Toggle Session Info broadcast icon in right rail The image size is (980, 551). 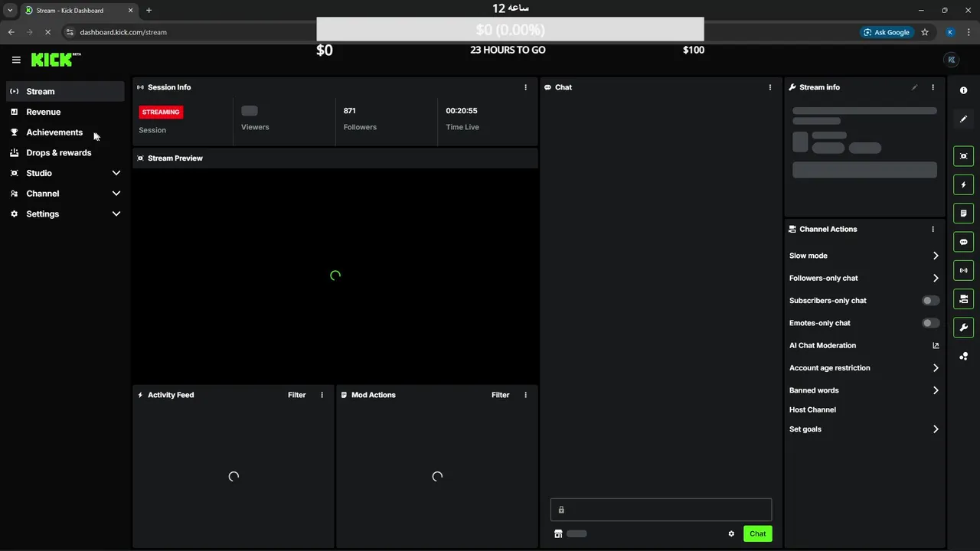963,270
